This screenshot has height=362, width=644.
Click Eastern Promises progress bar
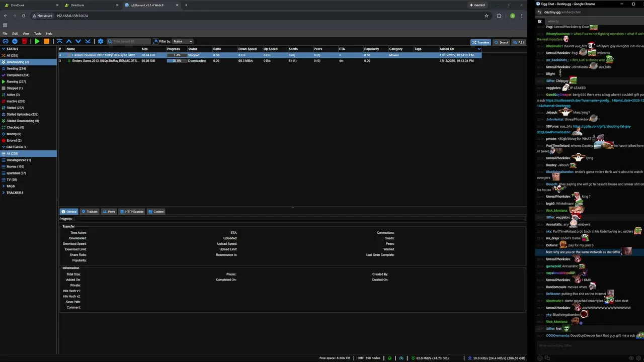177,55
